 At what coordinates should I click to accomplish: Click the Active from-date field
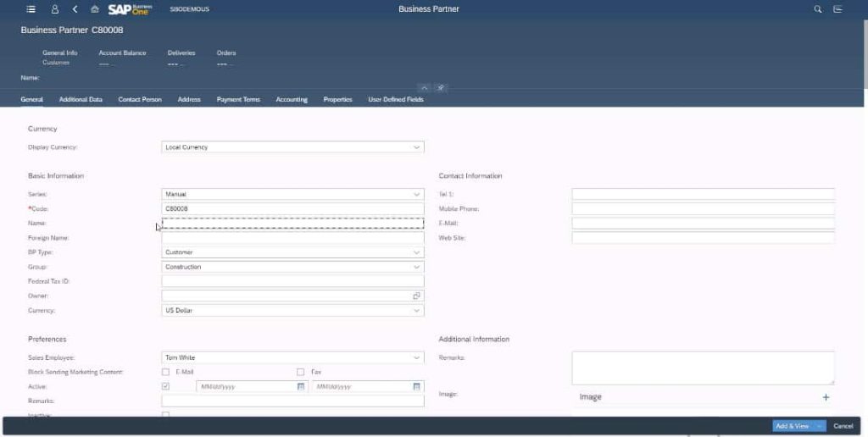[251, 387]
